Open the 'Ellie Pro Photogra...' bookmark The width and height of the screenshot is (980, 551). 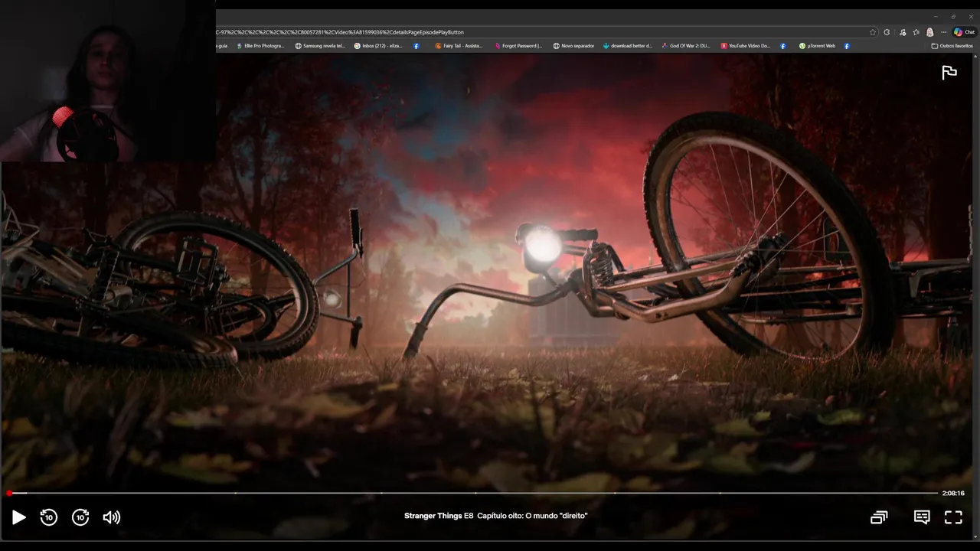260,46
